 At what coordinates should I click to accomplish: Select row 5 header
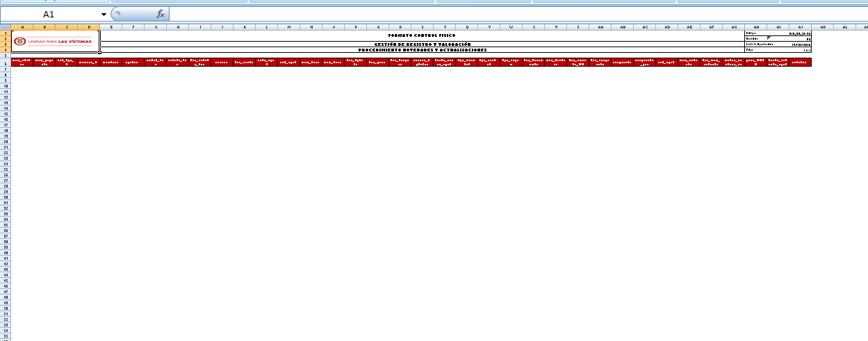coord(6,56)
